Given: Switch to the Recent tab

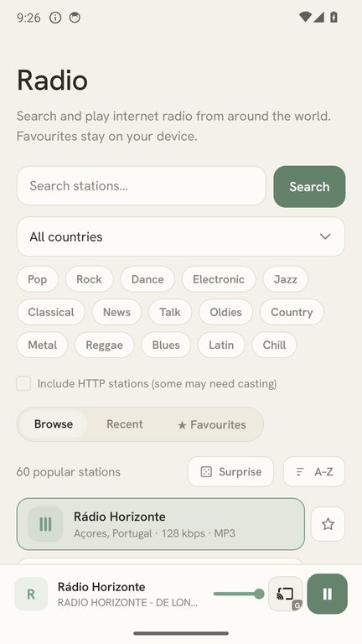Looking at the screenshot, I should coord(125,424).
